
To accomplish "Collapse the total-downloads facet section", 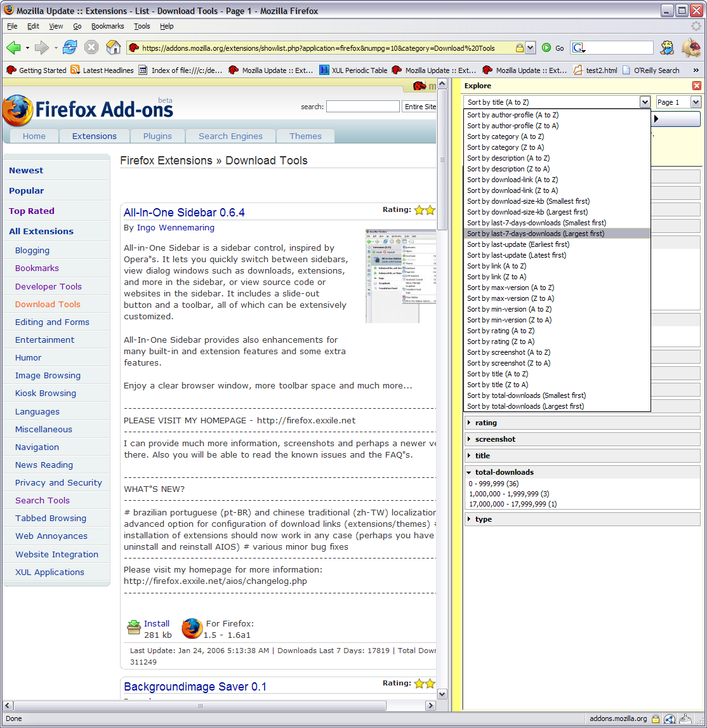I will point(469,472).
